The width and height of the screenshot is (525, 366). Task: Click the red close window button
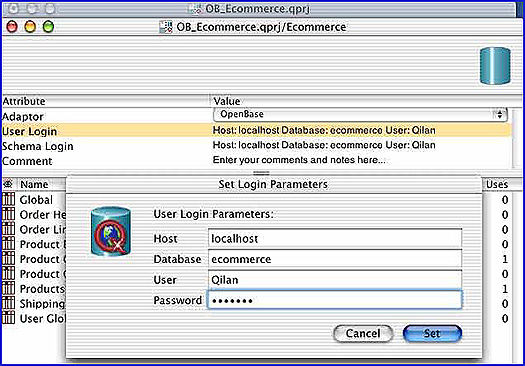12,26
